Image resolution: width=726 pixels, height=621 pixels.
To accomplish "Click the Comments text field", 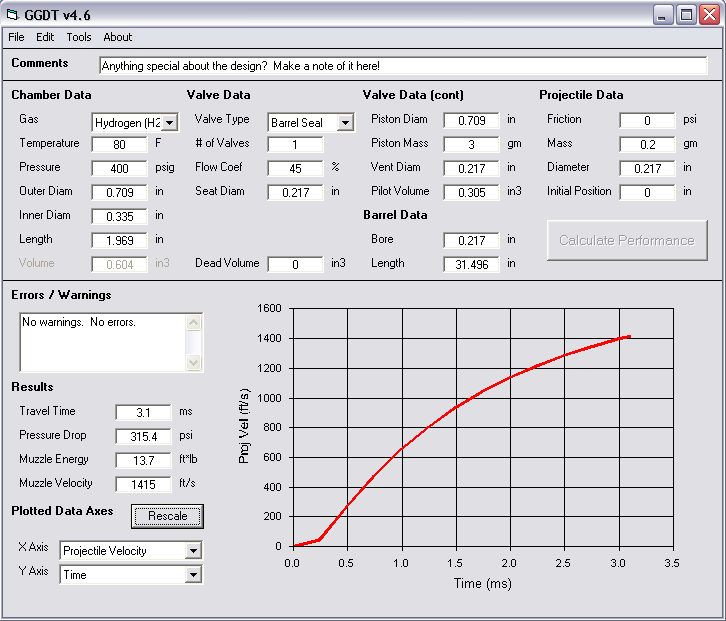I will [402, 66].
